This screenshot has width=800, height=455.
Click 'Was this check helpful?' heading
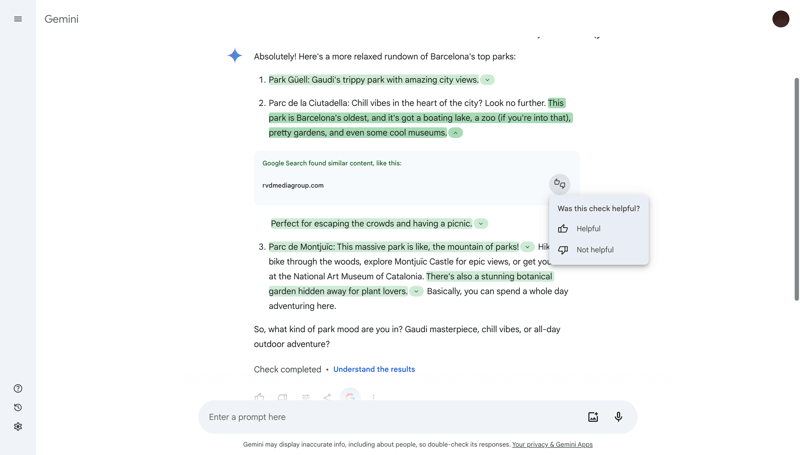point(598,209)
